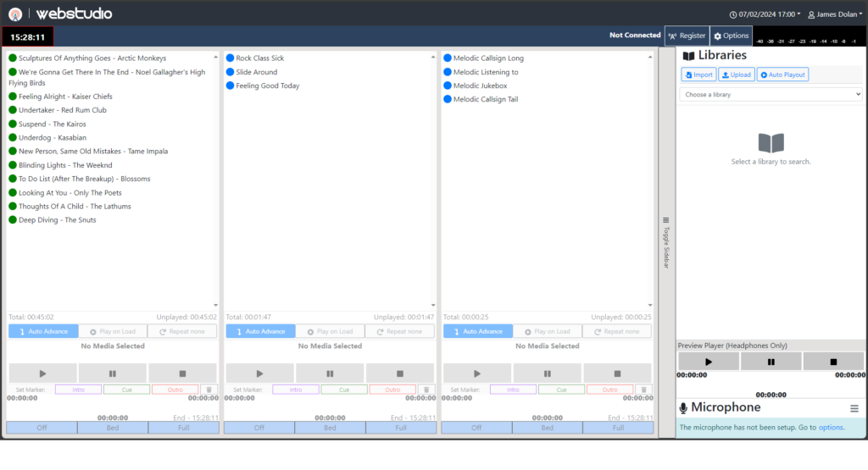This screenshot has height=470, width=868.
Task: Toggle Auto Advance on second channel
Action: coord(261,332)
